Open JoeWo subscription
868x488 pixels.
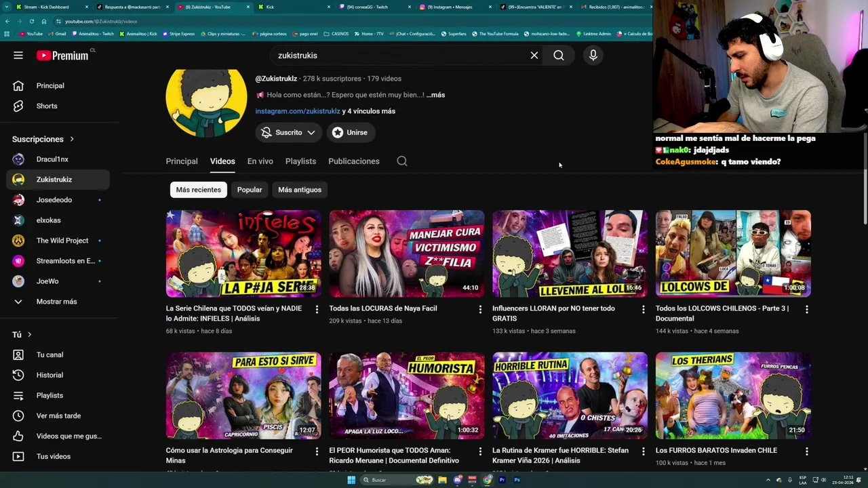click(58, 281)
